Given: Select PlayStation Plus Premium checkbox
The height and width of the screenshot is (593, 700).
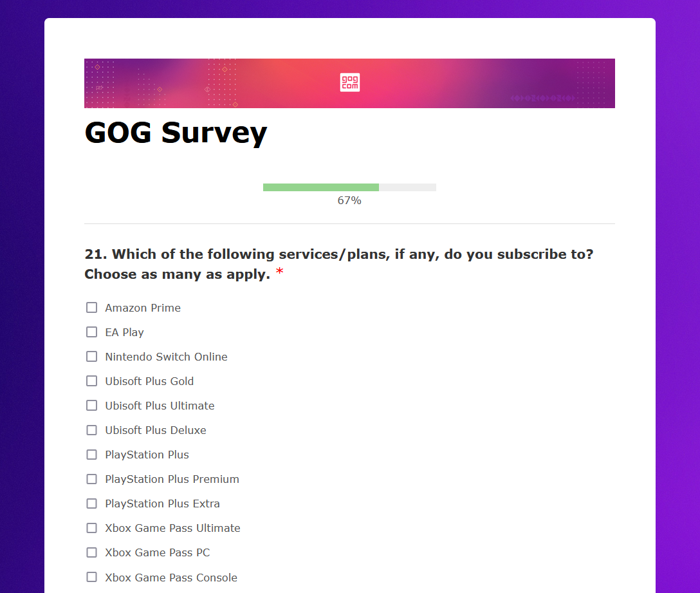Looking at the screenshot, I should pos(91,479).
